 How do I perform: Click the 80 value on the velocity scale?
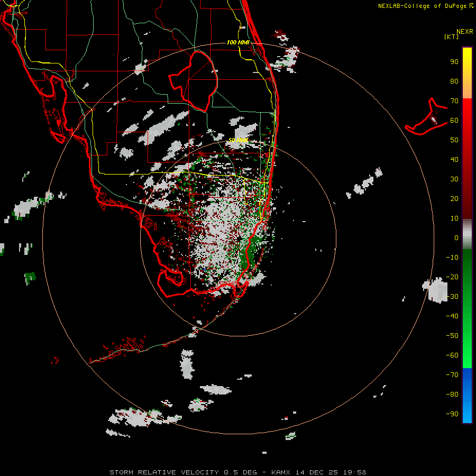(x=454, y=81)
